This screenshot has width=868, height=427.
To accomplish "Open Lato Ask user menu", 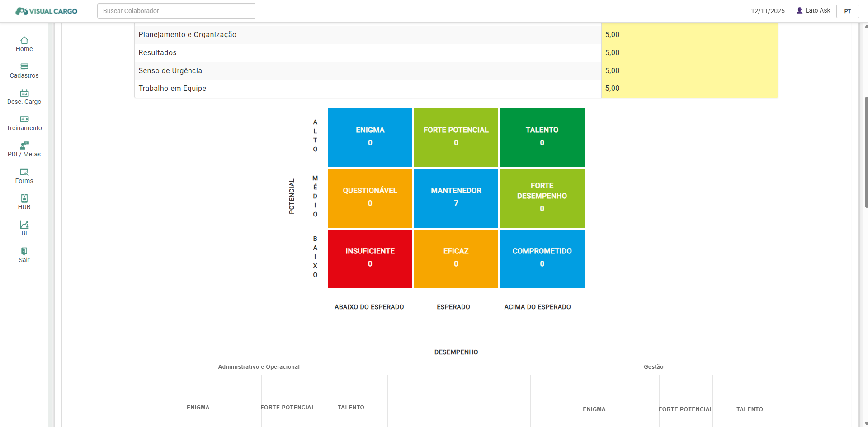I will pyautogui.click(x=813, y=10).
